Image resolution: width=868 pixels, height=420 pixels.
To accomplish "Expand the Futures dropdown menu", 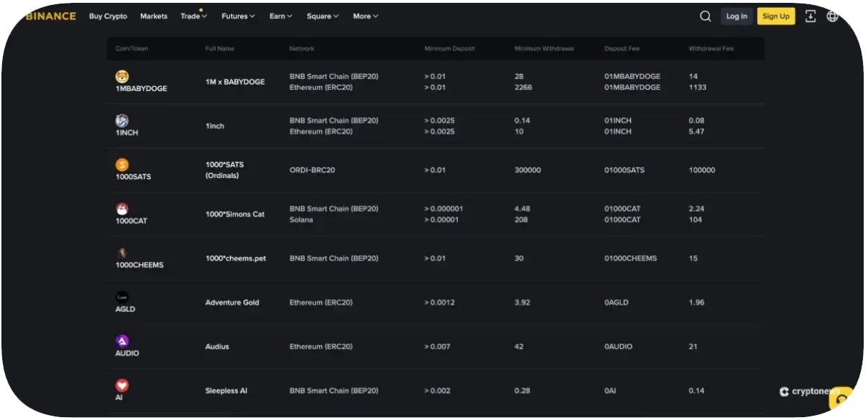I will 238,16.
